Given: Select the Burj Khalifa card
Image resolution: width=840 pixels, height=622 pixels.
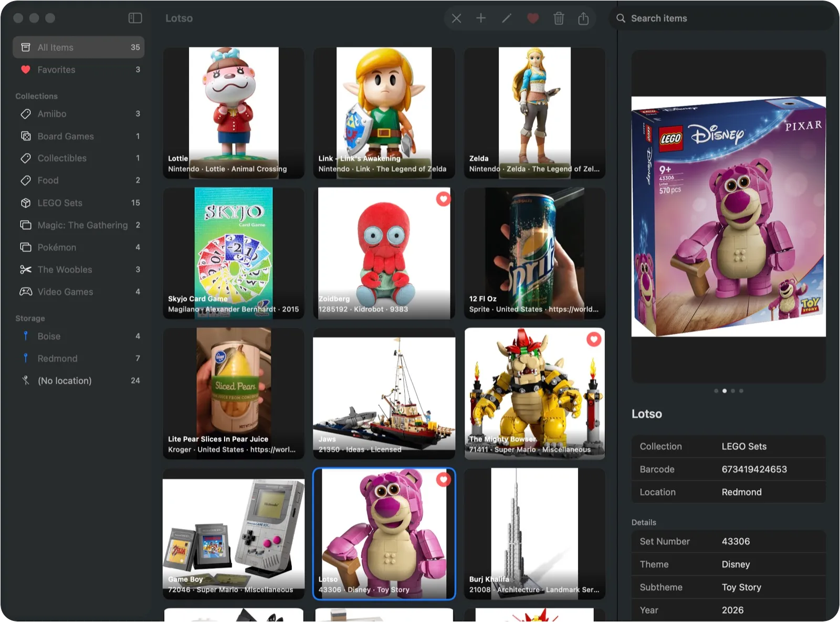Looking at the screenshot, I should tap(534, 534).
